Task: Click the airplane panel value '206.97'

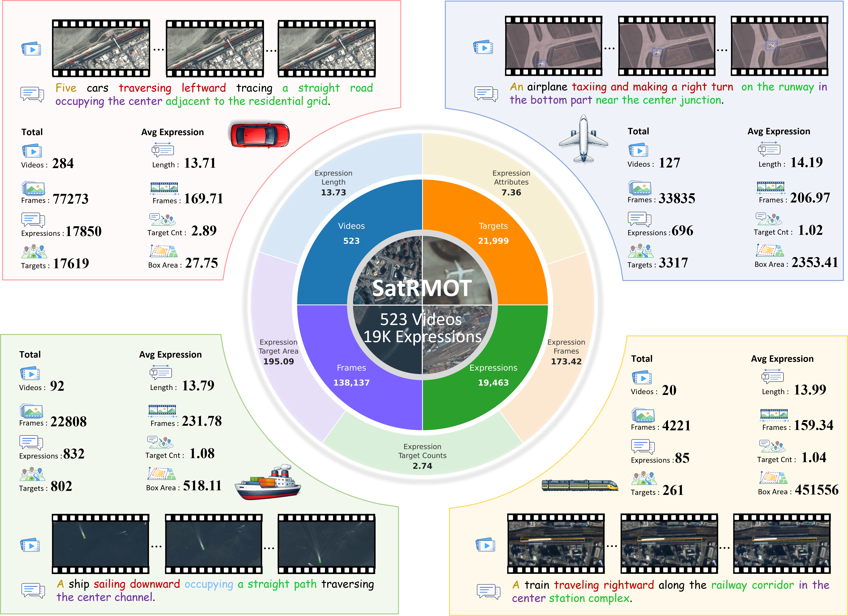Action: click(810, 198)
